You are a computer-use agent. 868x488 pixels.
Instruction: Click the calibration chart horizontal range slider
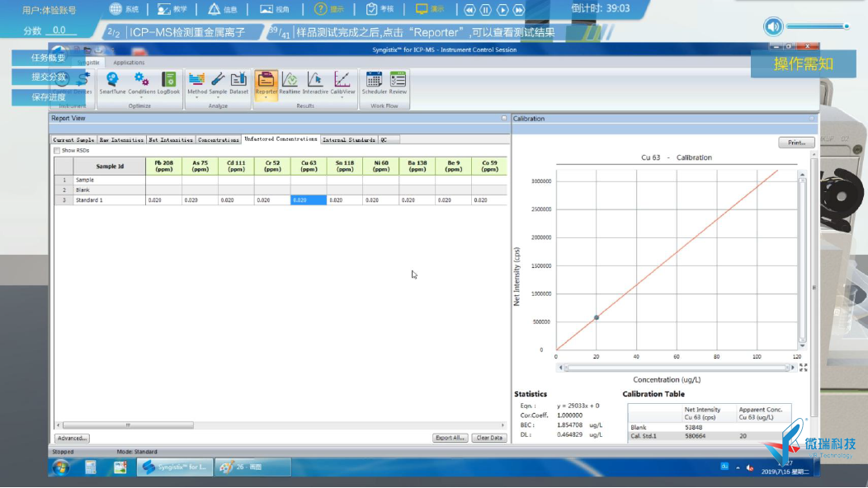pos(677,368)
